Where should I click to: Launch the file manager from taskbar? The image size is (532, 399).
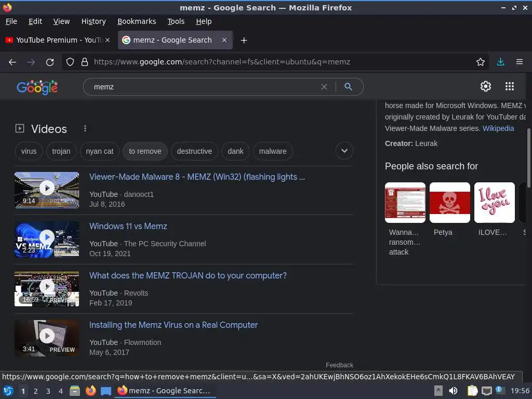pos(75,391)
